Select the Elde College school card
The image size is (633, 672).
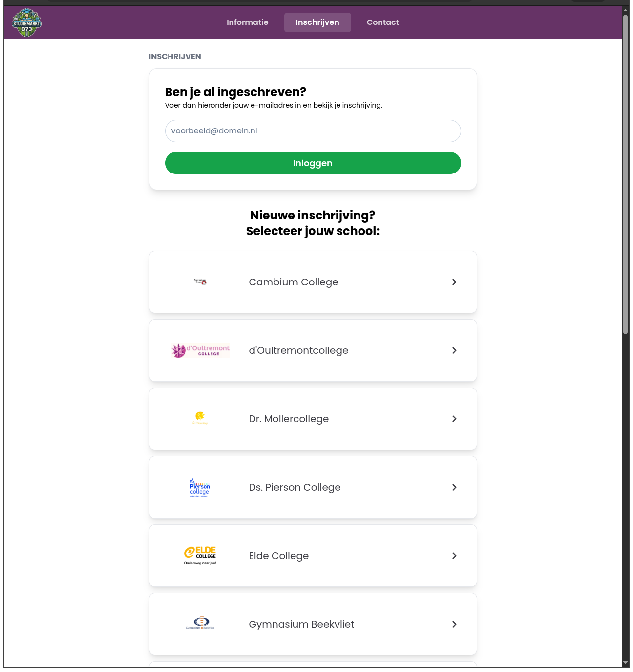pyautogui.click(x=313, y=556)
